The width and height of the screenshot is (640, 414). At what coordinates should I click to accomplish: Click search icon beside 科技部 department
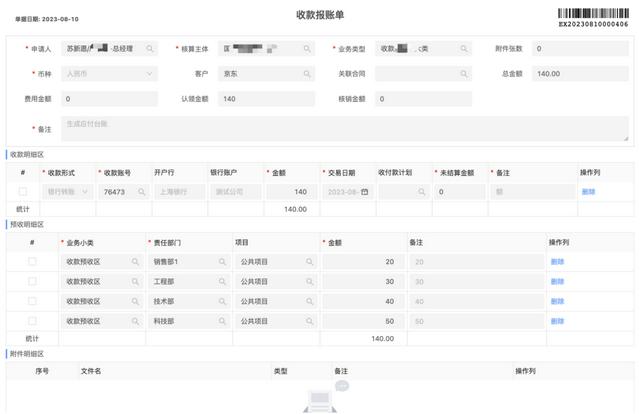click(222, 321)
